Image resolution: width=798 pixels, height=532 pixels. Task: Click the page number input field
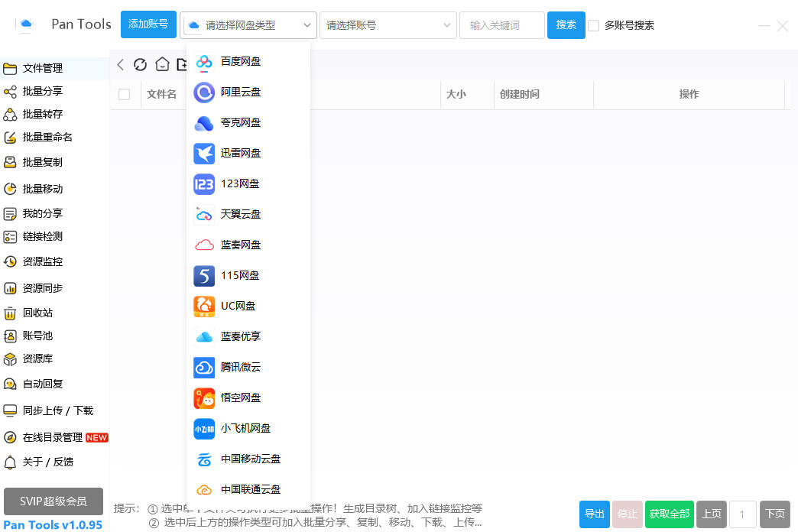pos(742,514)
